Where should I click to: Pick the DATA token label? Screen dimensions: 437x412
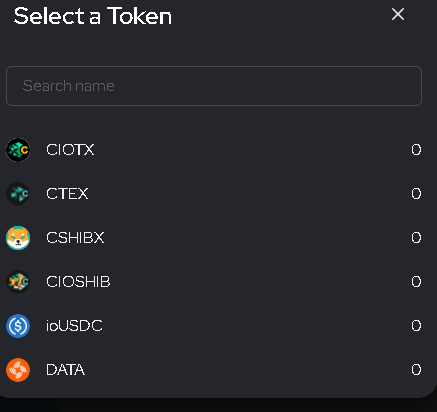click(65, 370)
